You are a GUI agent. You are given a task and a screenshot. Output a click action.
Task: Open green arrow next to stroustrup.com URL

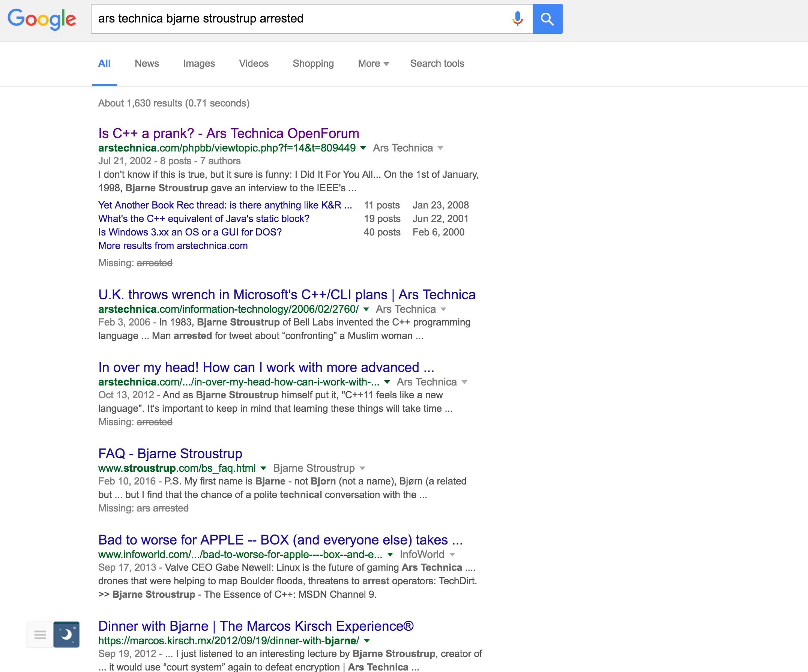(x=263, y=468)
